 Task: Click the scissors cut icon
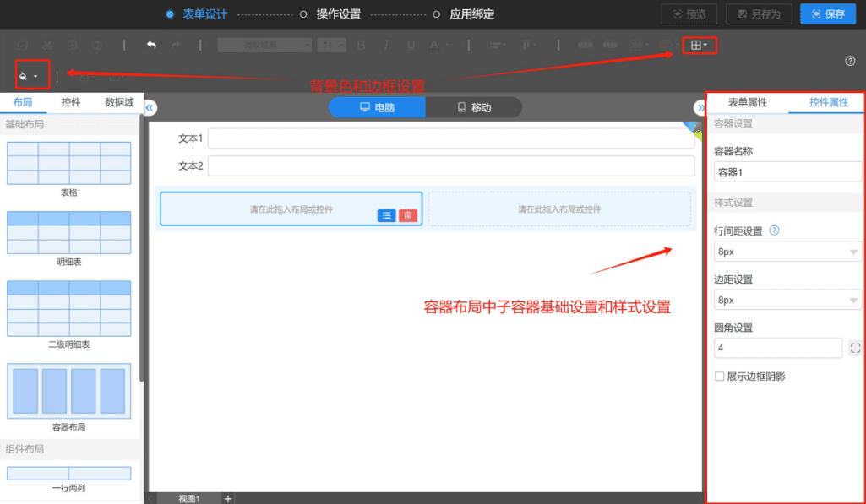click(47, 46)
